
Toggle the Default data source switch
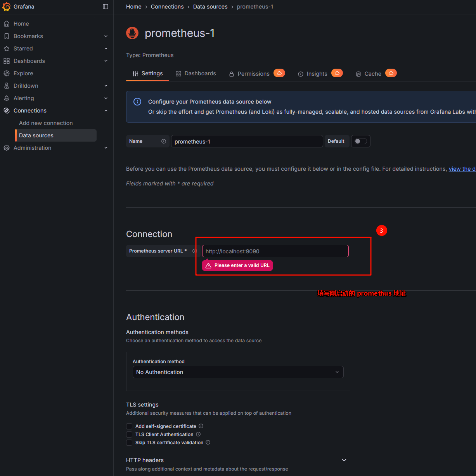tap(360, 141)
